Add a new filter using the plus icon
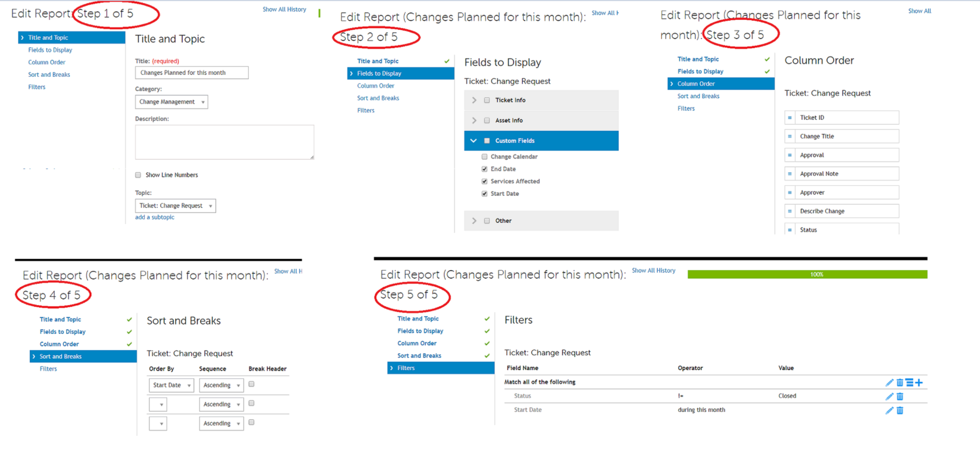The width and height of the screenshot is (980, 468). 919,383
